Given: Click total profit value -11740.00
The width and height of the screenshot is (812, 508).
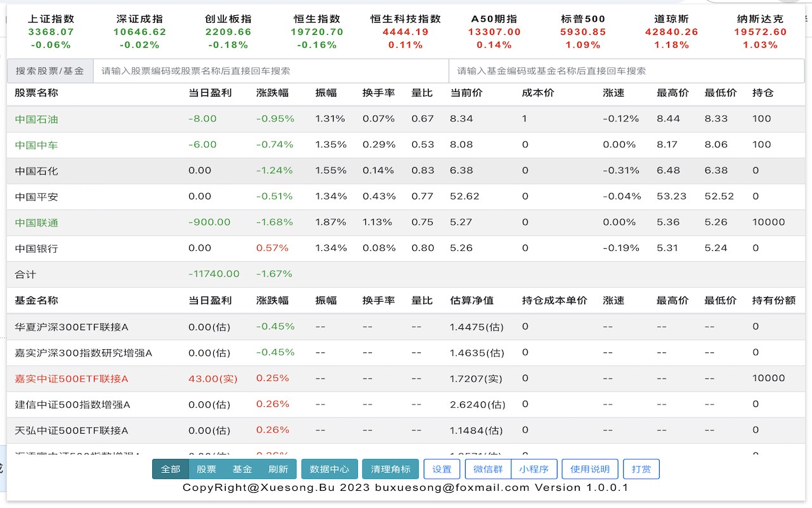Looking at the screenshot, I should [214, 274].
